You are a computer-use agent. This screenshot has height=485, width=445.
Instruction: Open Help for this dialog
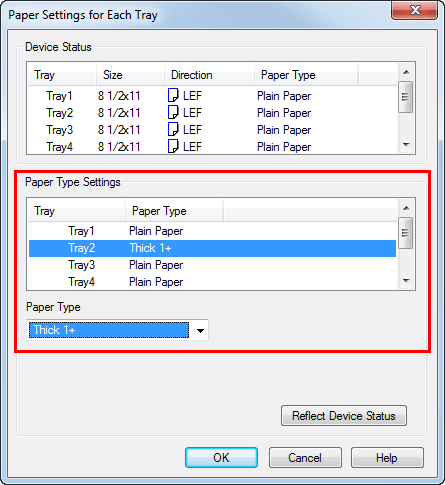pyautogui.click(x=387, y=457)
